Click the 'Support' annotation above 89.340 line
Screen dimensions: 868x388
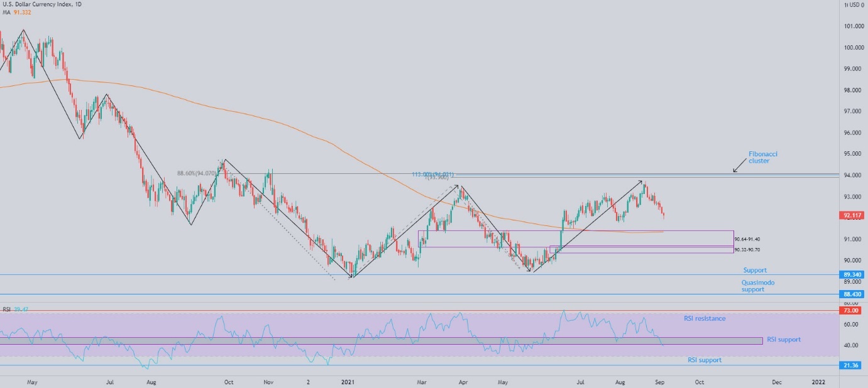tap(755, 270)
